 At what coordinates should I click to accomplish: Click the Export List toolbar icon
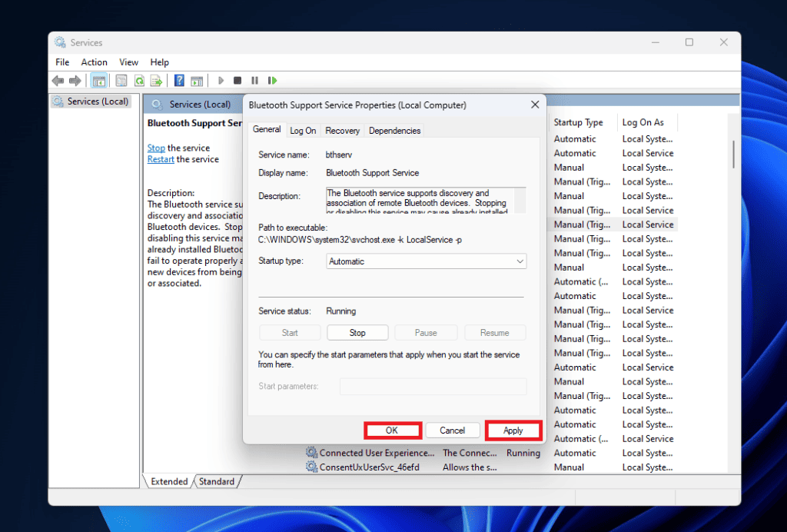coord(156,80)
